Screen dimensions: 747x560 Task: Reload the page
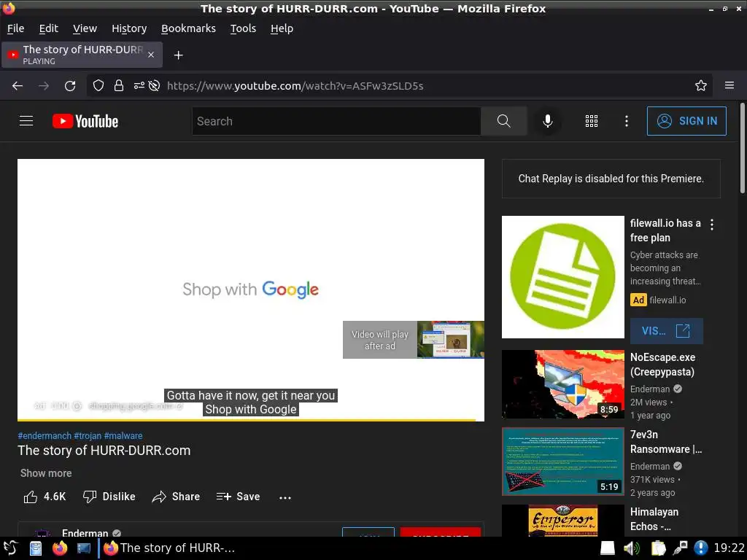70,86
